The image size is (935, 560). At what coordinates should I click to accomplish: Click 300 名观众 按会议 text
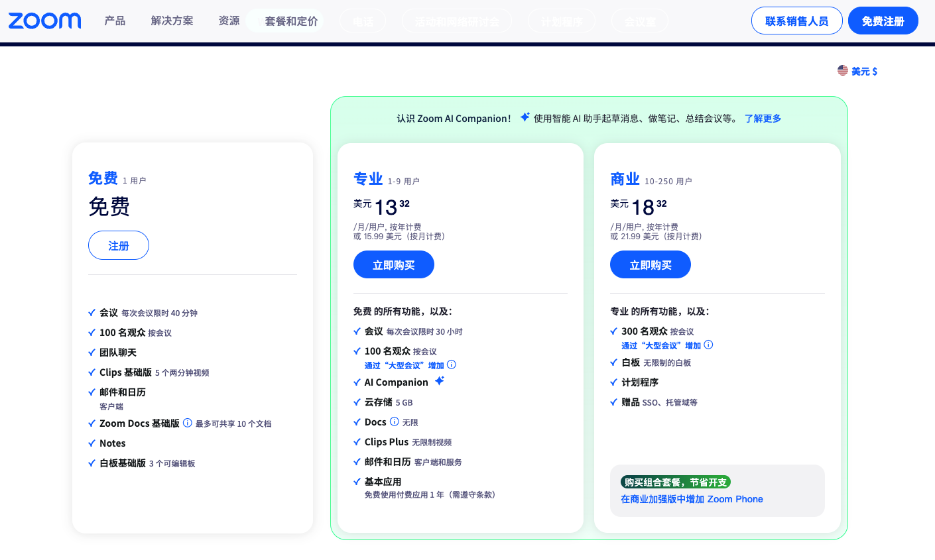coord(658,331)
